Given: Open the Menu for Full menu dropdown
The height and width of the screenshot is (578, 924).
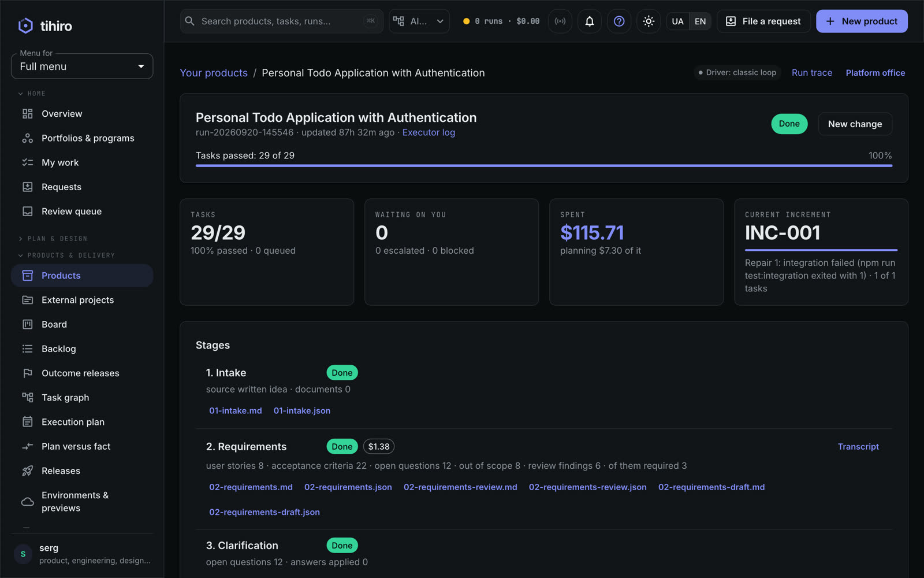Looking at the screenshot, I should click(82, 66).
